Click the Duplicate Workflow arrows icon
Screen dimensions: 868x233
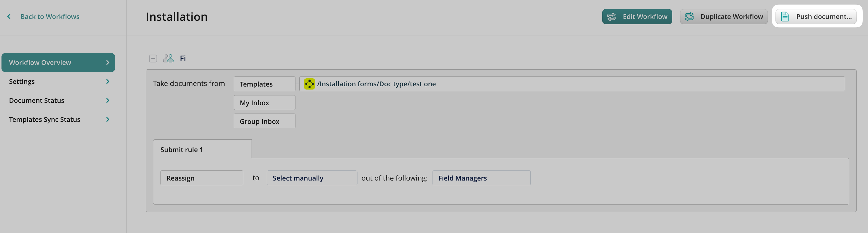689,17
